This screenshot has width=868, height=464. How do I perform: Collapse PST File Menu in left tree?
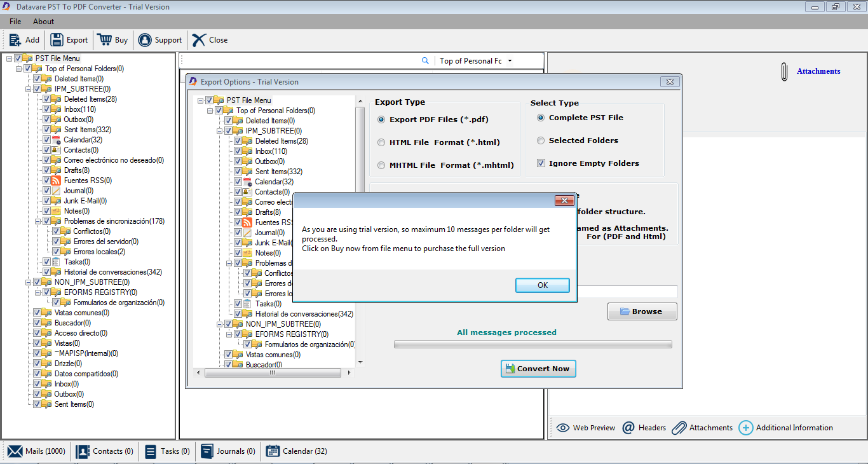[9, 58]
